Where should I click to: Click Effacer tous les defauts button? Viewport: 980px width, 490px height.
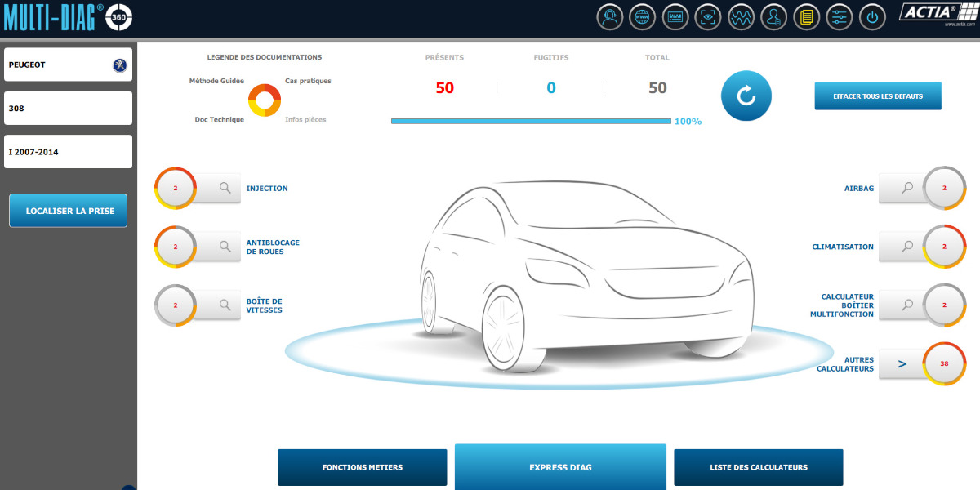(878, 96)
